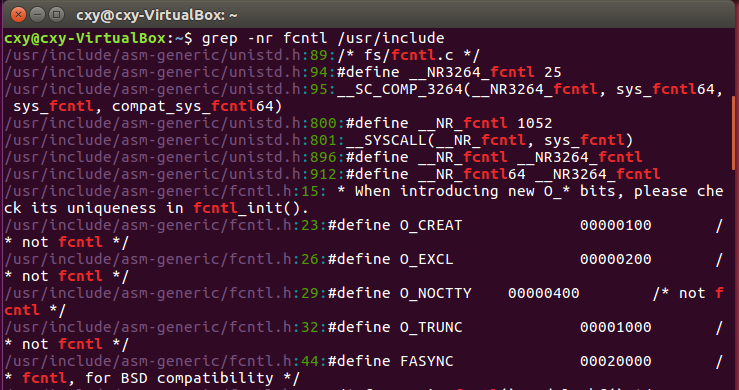Viewport: 739px width, 390px height.
Task: Click the '#define O_EXCL' text on line 26
Action: tap(390, 259)
